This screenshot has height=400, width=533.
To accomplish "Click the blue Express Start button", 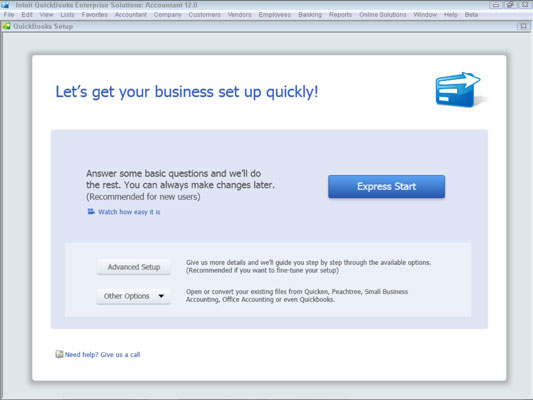I will pos(386,186).
